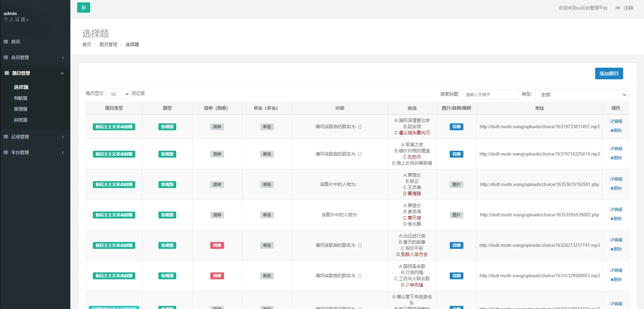The width and height of the screenshot is (644, 309).
Task: Click the logout icon beside 注销
Action: tap(617, 8)
